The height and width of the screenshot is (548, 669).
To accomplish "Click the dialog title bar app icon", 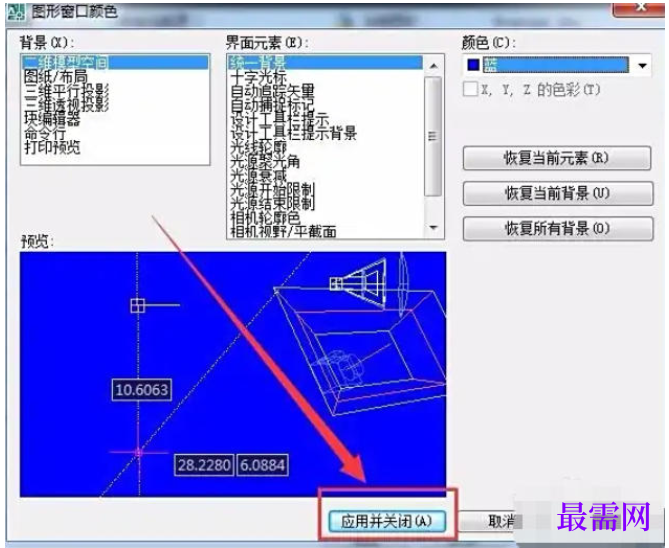I will click(16, 12).
